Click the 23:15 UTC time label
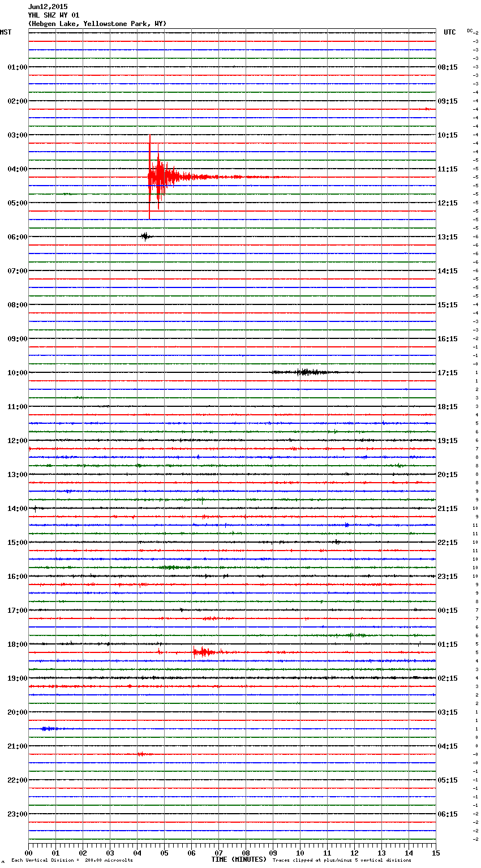 pos(448,577)
